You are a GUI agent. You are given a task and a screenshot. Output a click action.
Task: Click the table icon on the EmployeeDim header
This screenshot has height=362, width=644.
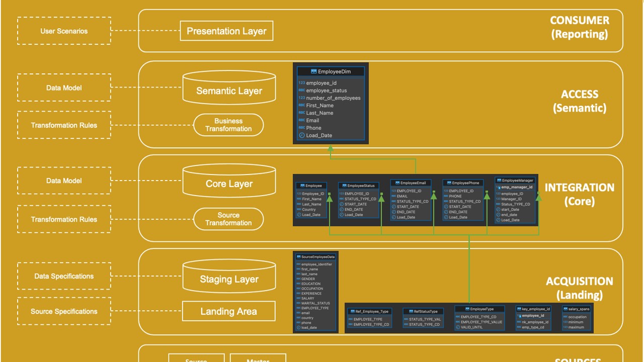[314, 71]
